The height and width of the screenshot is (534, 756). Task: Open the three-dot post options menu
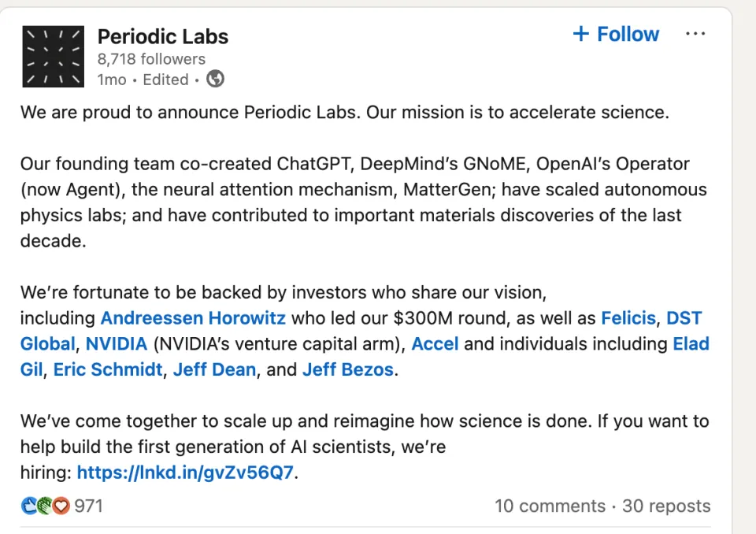click(695, 35)
